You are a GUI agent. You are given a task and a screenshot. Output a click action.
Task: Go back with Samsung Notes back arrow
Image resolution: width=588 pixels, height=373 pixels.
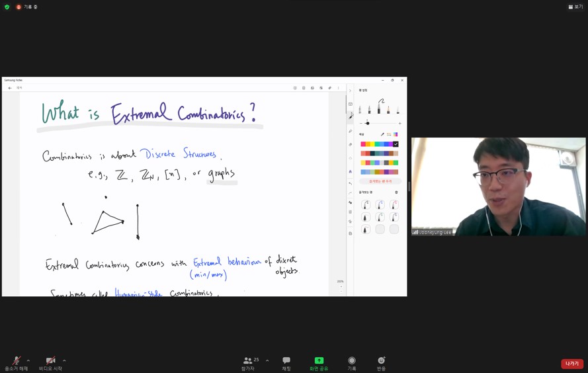(x=10, y=88)
